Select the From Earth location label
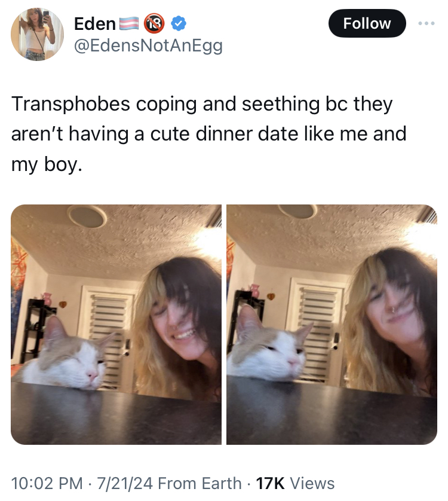The image size is (448, 501). coord(200,483)
